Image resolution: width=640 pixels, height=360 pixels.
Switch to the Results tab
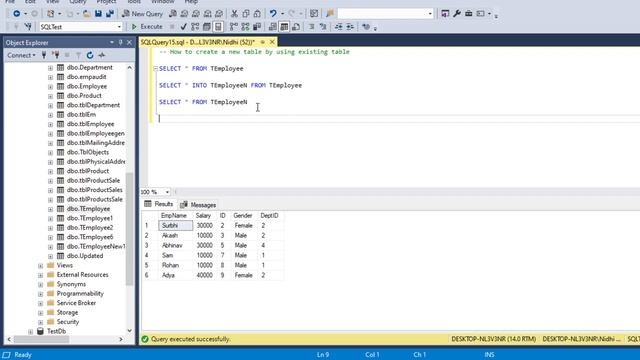[159, 204]
